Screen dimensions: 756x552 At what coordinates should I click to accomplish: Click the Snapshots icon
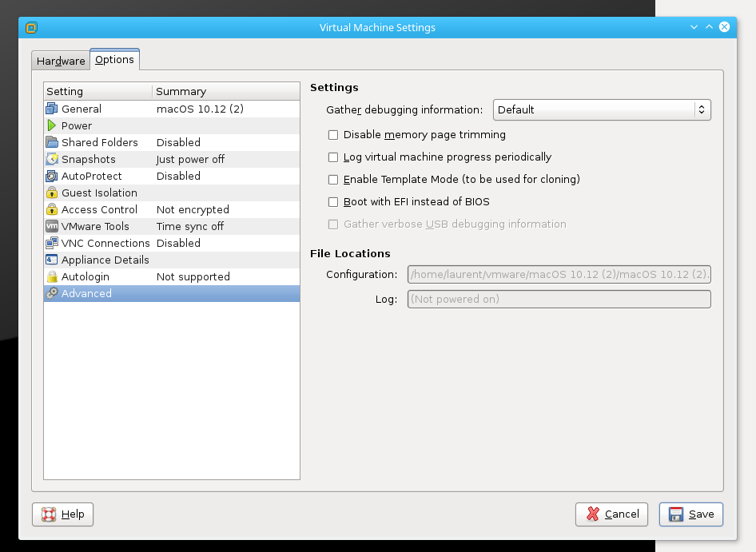click(52, 159)
